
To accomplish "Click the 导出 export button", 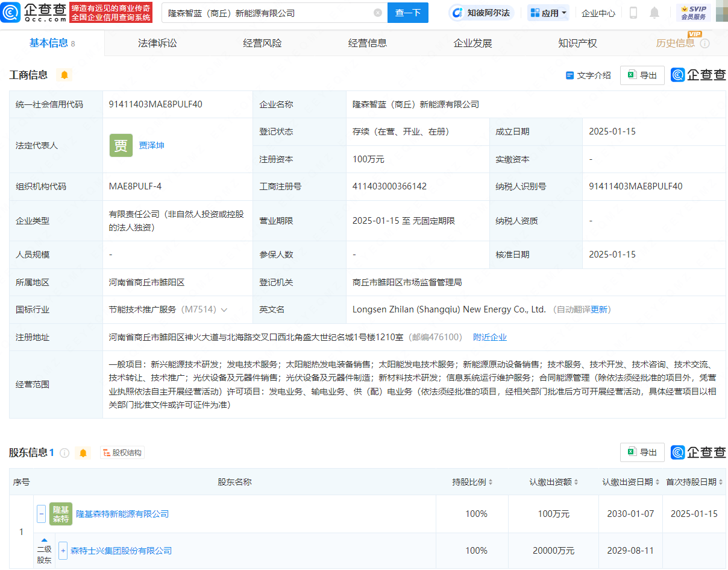I will point(642,75).
